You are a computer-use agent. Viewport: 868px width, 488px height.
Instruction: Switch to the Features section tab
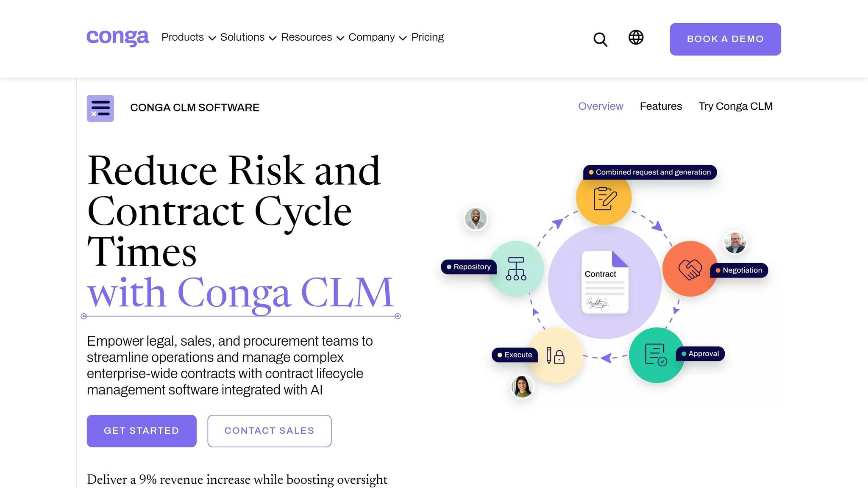click(661, 106)
